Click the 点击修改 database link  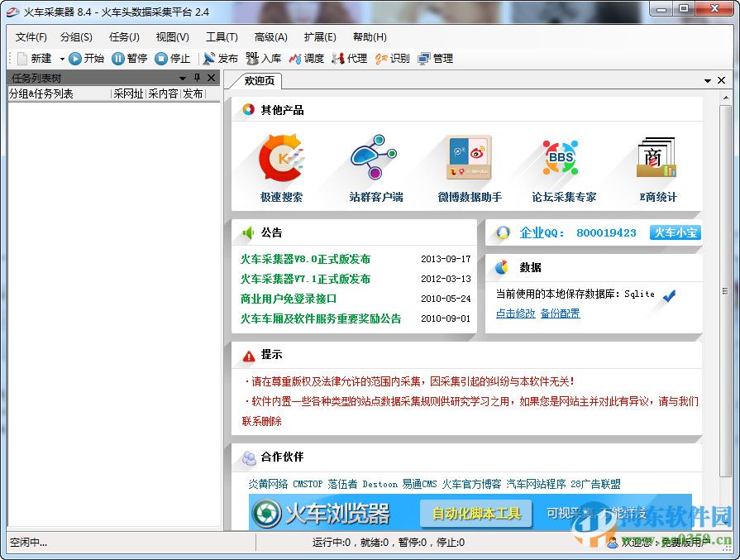[x=515, y=312]
